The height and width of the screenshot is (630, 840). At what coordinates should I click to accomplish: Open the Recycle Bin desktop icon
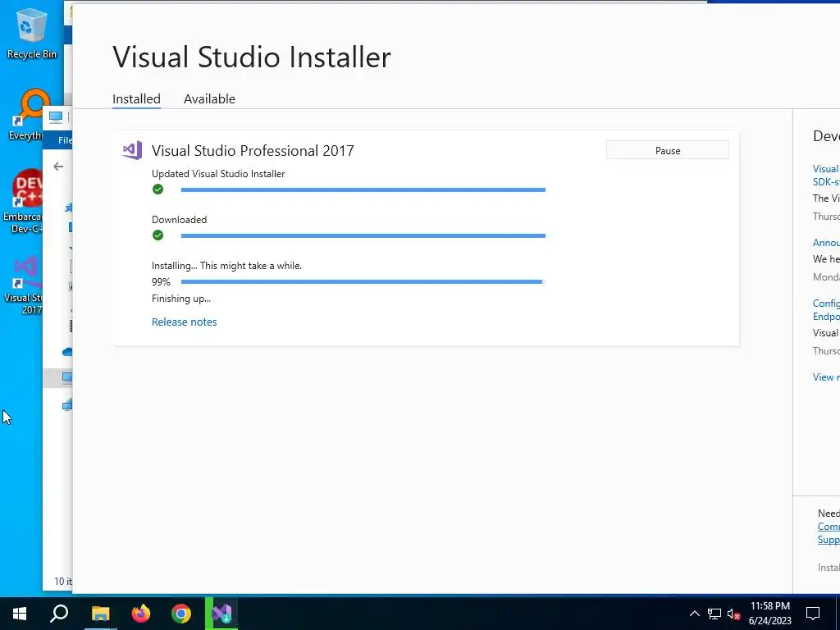(x=32, y=34)
